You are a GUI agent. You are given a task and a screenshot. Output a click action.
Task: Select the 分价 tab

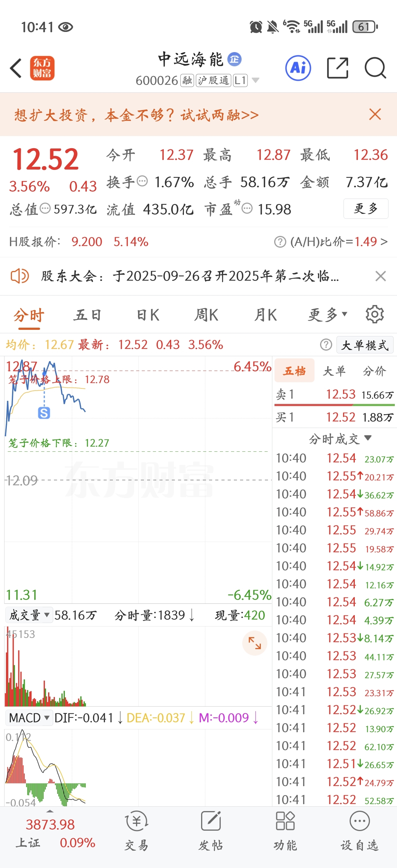click(374, 371)
